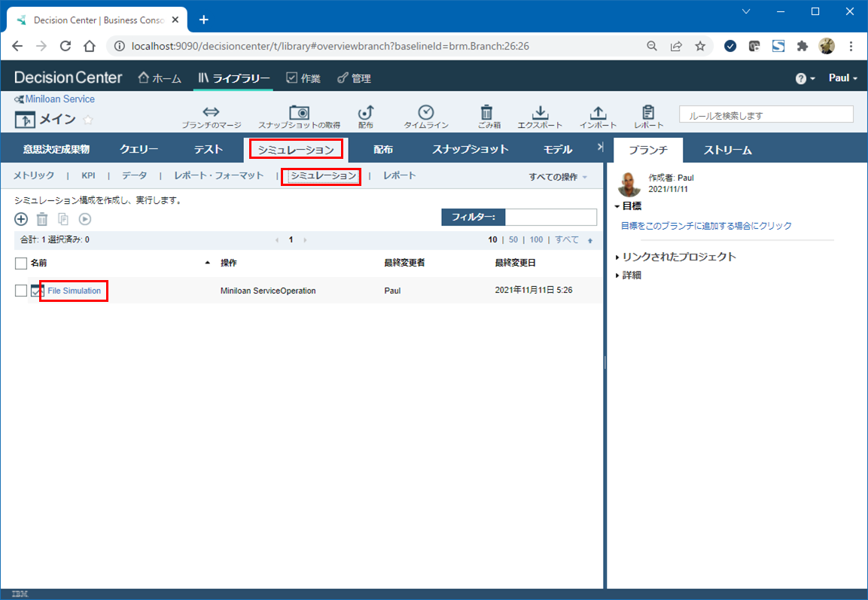Click the Merge Branches (ブランチのマージ) icon
Viewport: 868px width, 600px height.
pos(211,112)
